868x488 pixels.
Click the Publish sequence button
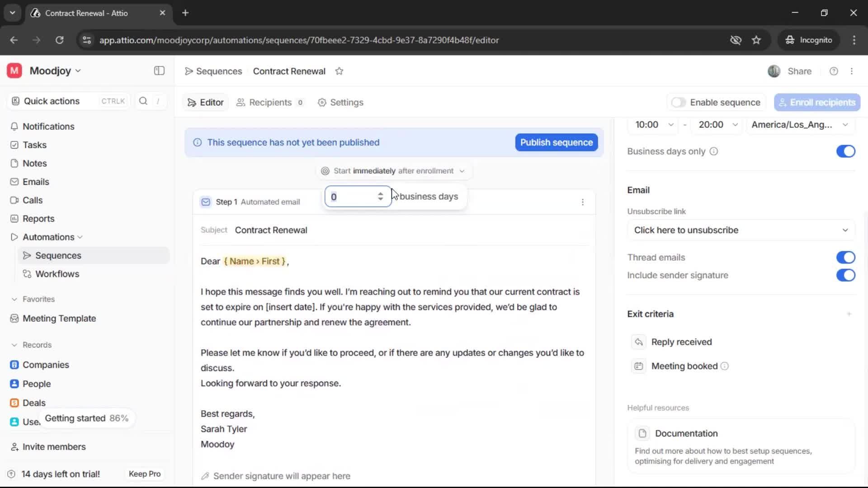(556, 142)
